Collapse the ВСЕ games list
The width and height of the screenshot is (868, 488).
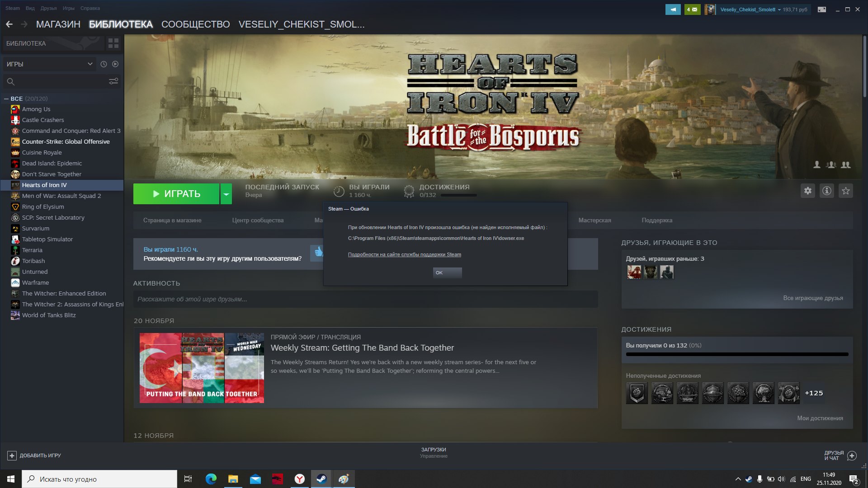(x=6, y=99)
